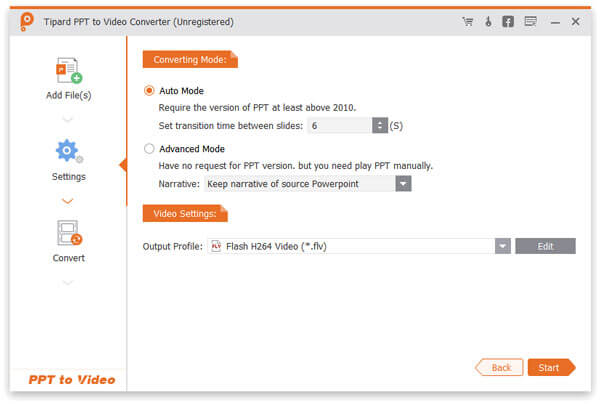The image size is (600, 404).
Task: Click the Tipard app logo icon
Action: (26, 21)
